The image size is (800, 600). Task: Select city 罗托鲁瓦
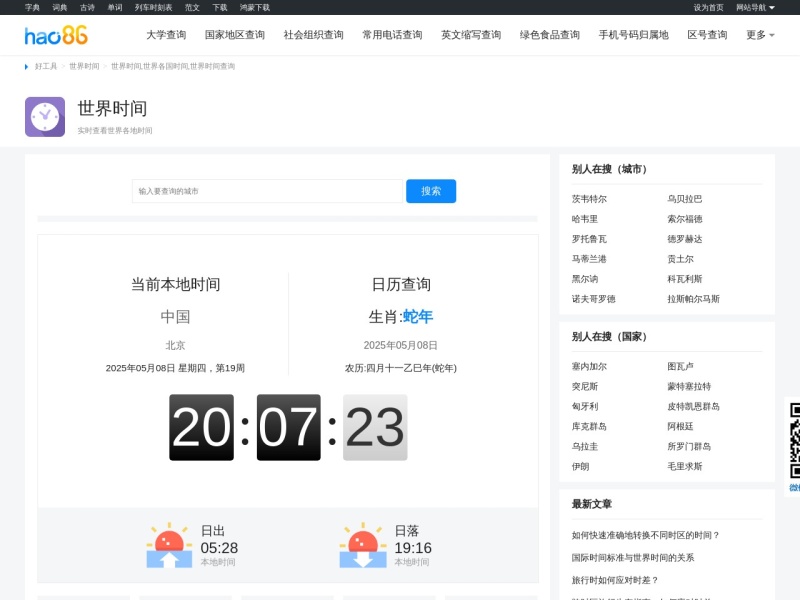589,239
